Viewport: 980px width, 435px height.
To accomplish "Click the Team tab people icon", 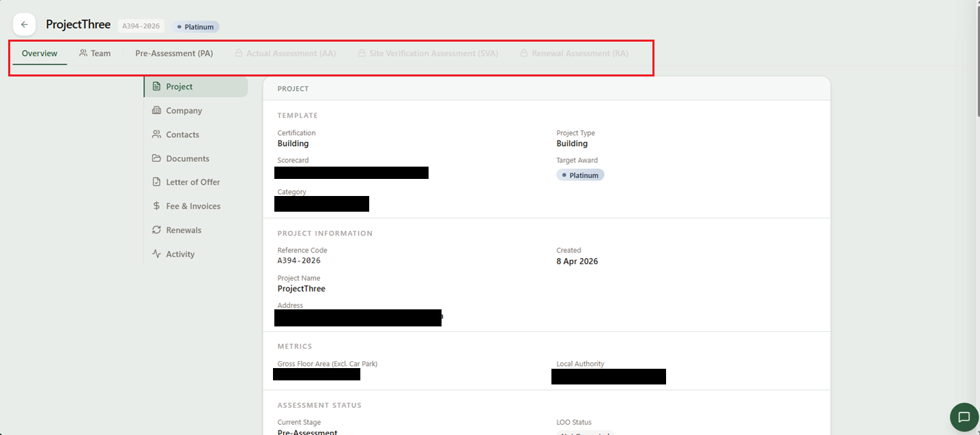I will tap(83, 53).
